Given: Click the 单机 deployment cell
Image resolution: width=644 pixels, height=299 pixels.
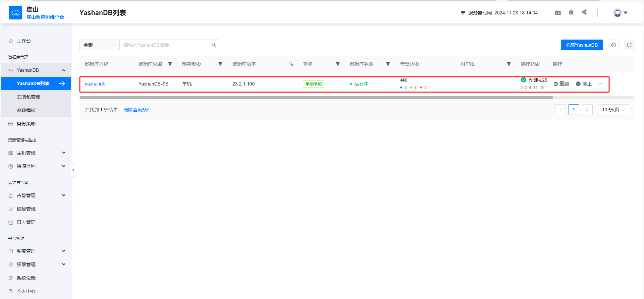Looking at the screenshot, I should pyautogui.click(x=187, y=84).
